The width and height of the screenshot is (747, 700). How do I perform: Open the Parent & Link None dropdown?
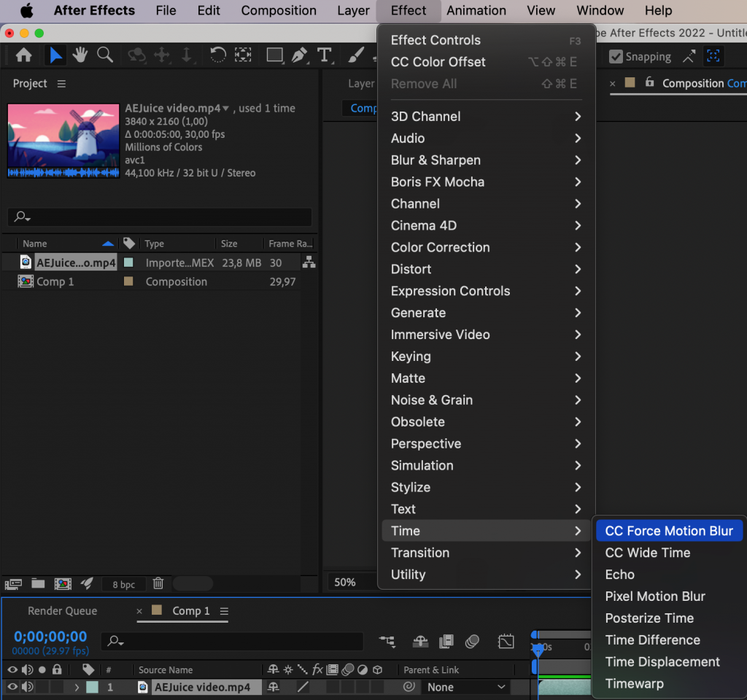coord(467,687)
